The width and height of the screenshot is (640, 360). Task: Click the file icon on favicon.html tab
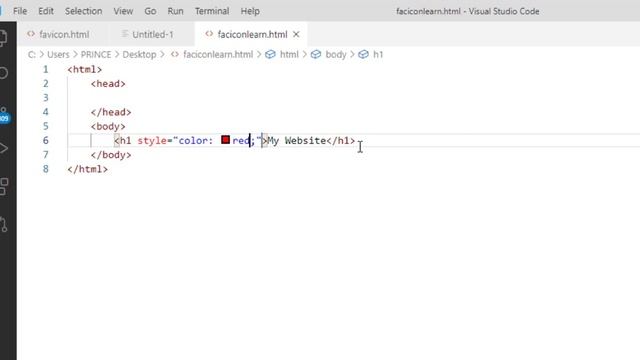(x=31, y=34)
